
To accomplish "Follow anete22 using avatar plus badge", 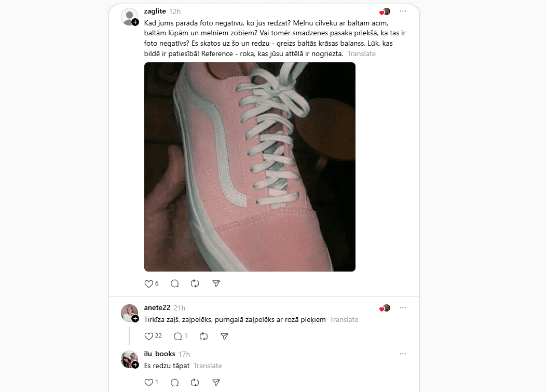I will [x=135, y=319].
